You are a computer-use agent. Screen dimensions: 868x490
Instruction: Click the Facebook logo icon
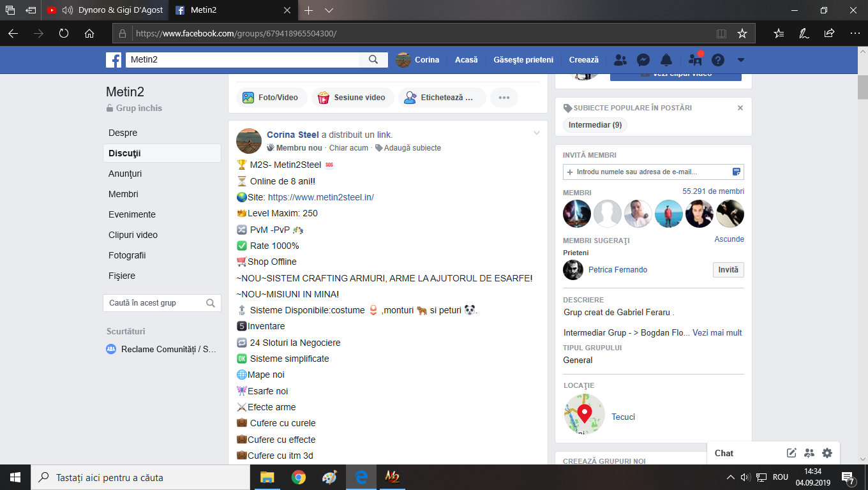pos(114,60)
